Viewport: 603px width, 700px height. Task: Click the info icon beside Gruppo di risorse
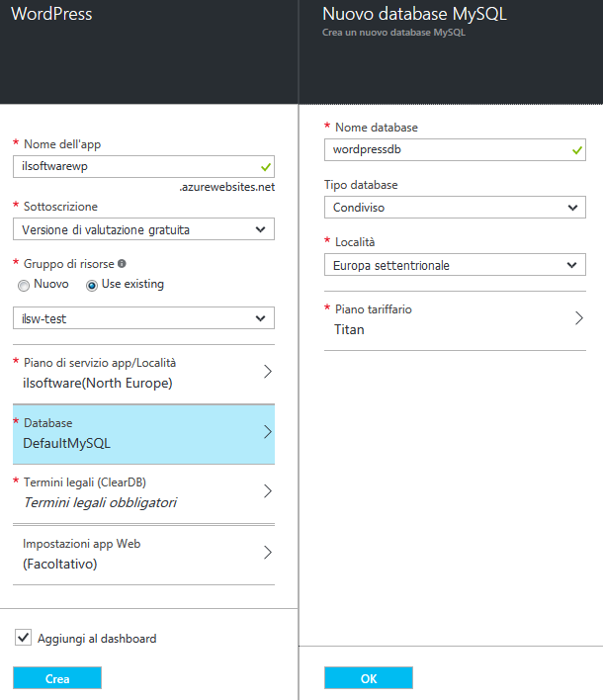point(122,264)
